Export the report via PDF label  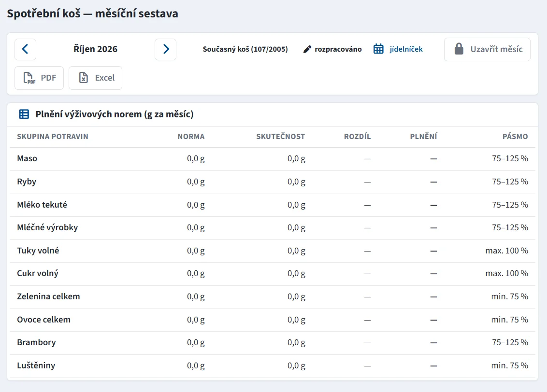pos(48,78)
